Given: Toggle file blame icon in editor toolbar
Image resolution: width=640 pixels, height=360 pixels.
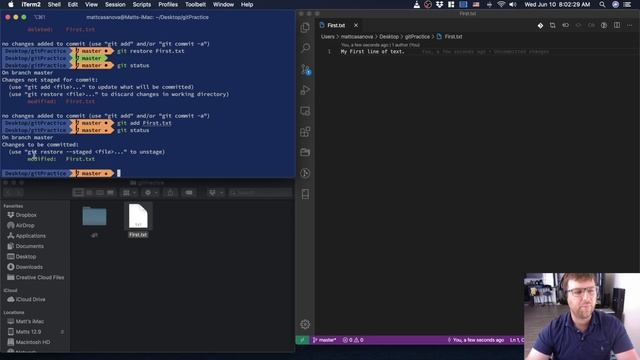Looking at the screenshot, I should pyautogui.click(x=565, y=25).
